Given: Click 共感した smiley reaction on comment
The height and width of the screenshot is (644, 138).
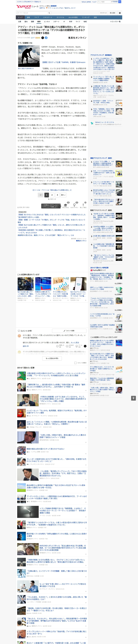Looking at the screenshot, I should click(61, 346).
